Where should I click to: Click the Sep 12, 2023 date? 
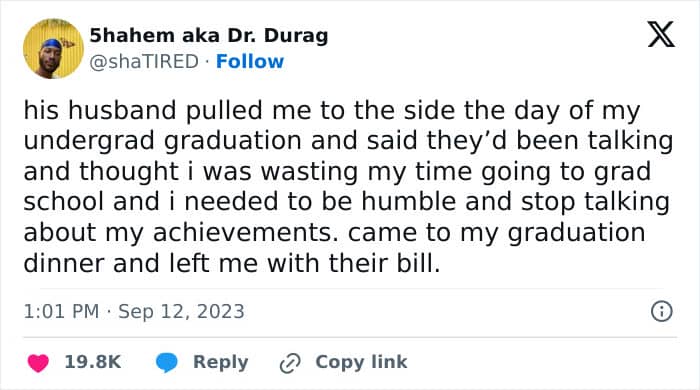181,312
